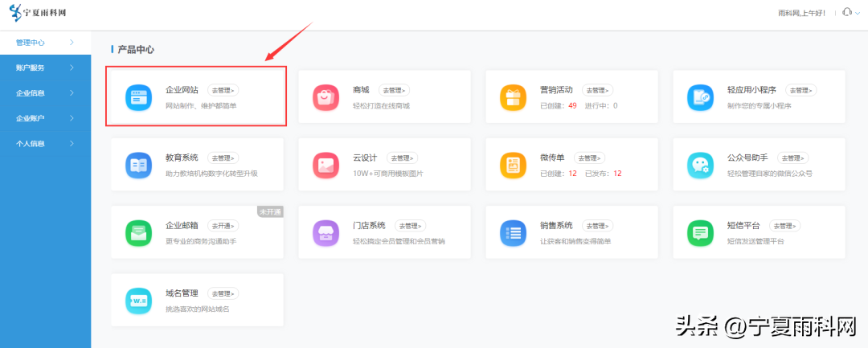The height and width of the screenshot is (348, 868).
Task: Click 去管理 button for 企业网站
Action: (x=223, y=90)
